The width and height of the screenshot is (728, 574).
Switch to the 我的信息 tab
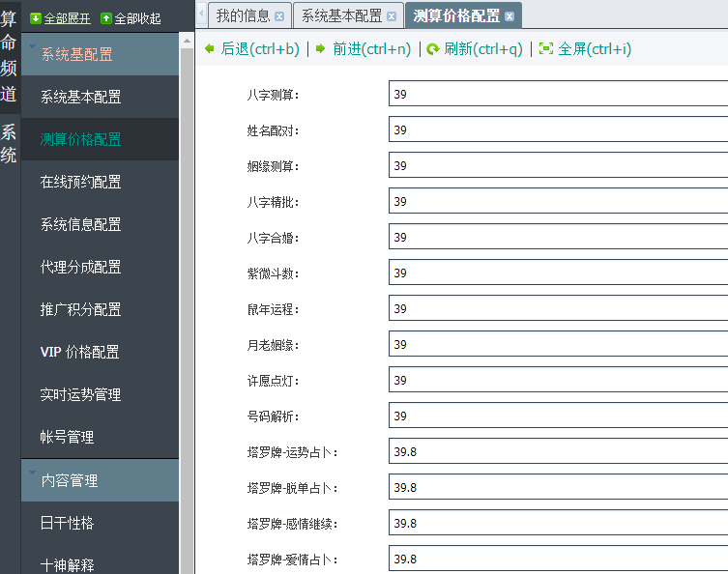click(244, 15)
